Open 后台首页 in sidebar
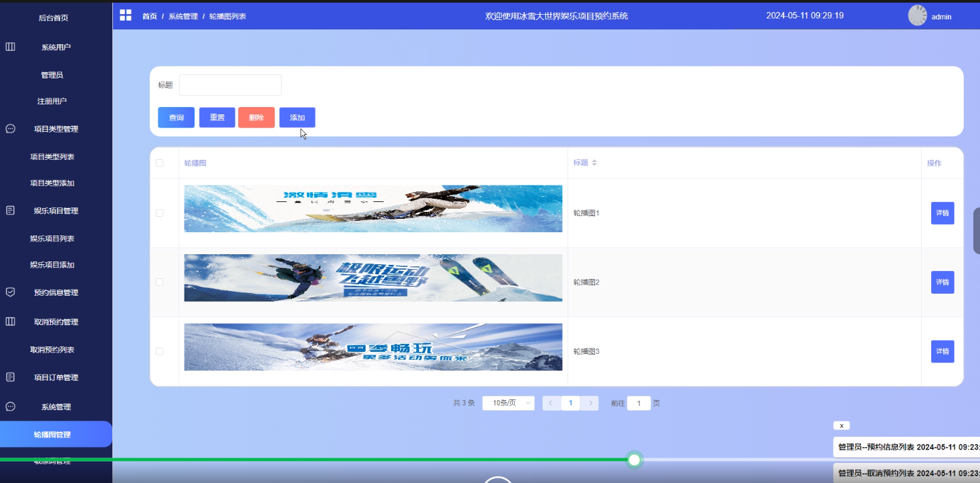980x483 pixels. [x=53, y=18]
